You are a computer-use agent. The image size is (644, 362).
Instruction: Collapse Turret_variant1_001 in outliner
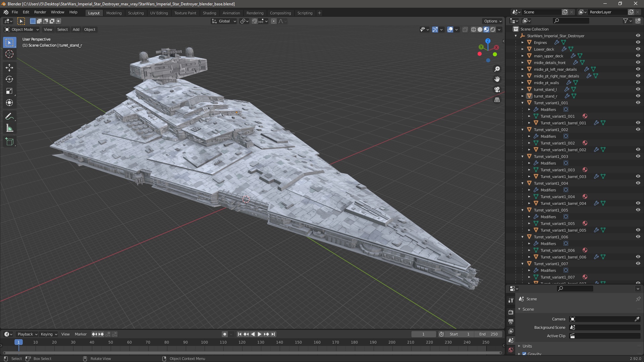pos(523,103)
